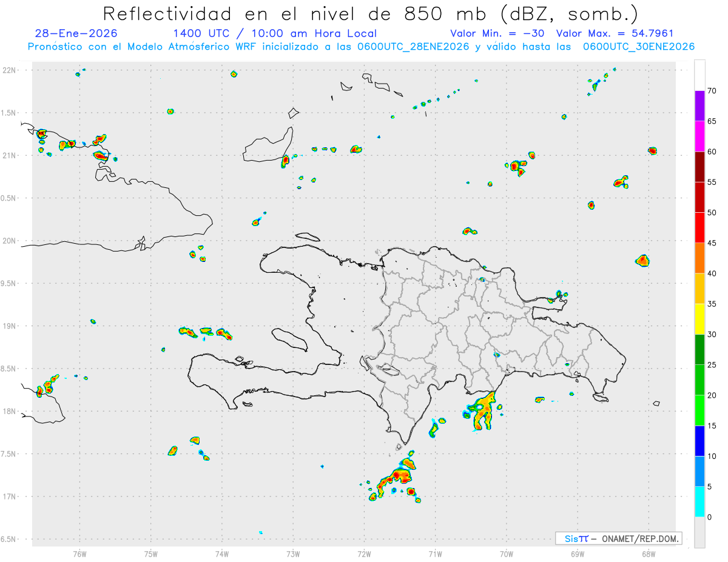Pick the yellow 30–35 dBZ swatch

coord(699,319)
